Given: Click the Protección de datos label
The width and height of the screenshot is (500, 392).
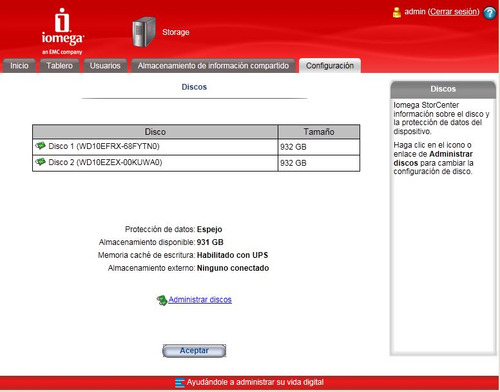Looking at the screenshot, I should (x=160, y=229).
